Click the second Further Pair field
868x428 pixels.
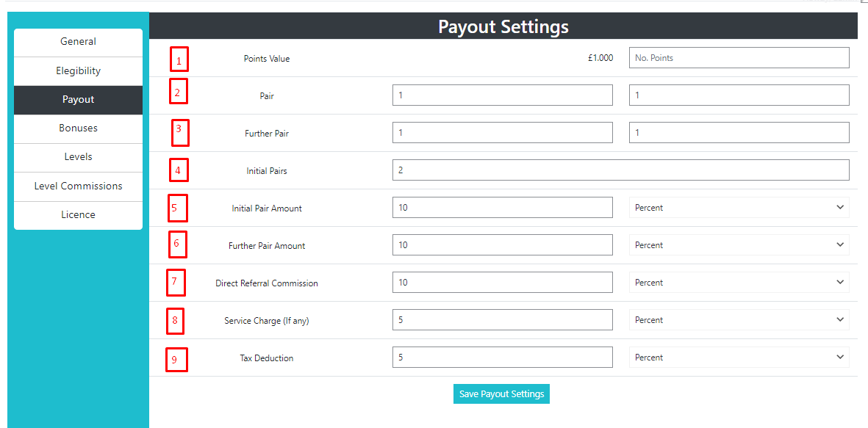(739, 133)
